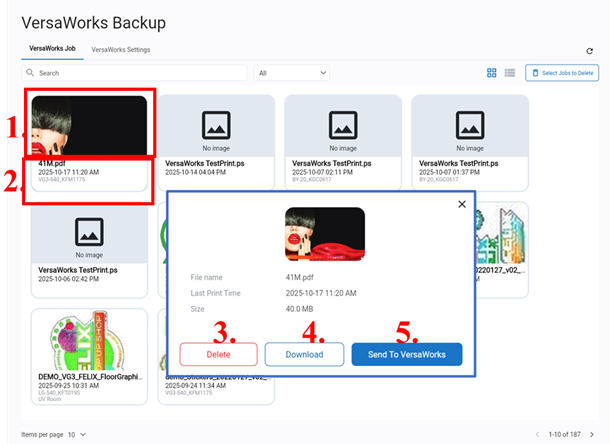Screen dimensions: 610x444
Task: Click the '1-10 of 187' pagination text
Action: tap(564, 434)
